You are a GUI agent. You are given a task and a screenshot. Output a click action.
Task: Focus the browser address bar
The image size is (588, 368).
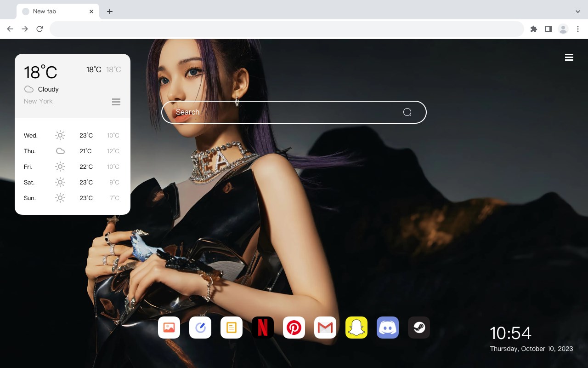287,29
